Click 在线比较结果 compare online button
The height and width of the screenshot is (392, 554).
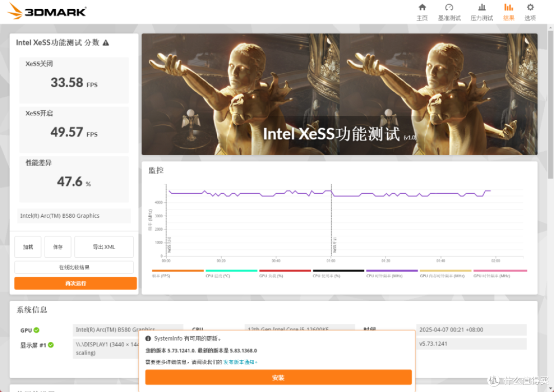coord(74,267)
